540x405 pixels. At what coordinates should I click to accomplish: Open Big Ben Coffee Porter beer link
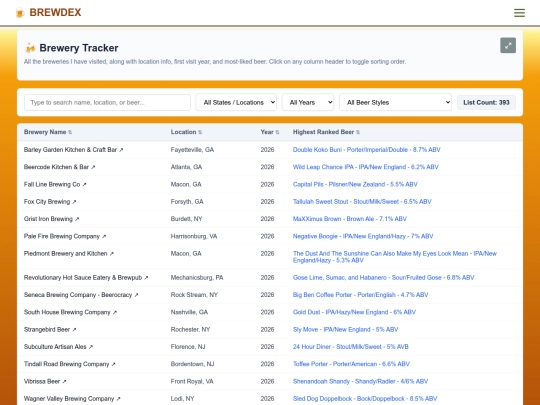click(x=360, y=295)
